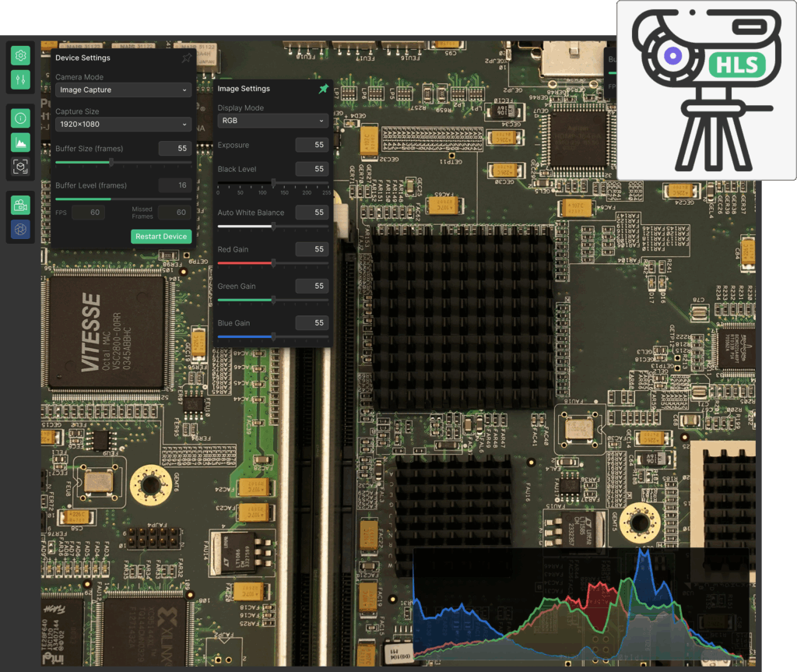
Task: Expand the Camera Mode dropdown
Action: pyautogui.click(x=124, y=90)
